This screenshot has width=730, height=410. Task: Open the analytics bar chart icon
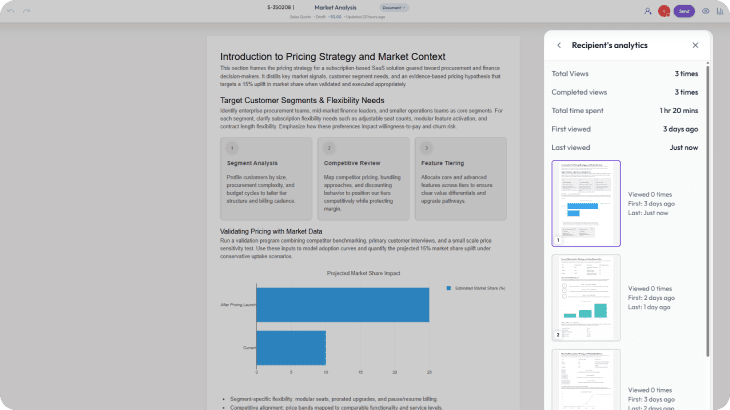pyautogui.click(x=720, y=11)
